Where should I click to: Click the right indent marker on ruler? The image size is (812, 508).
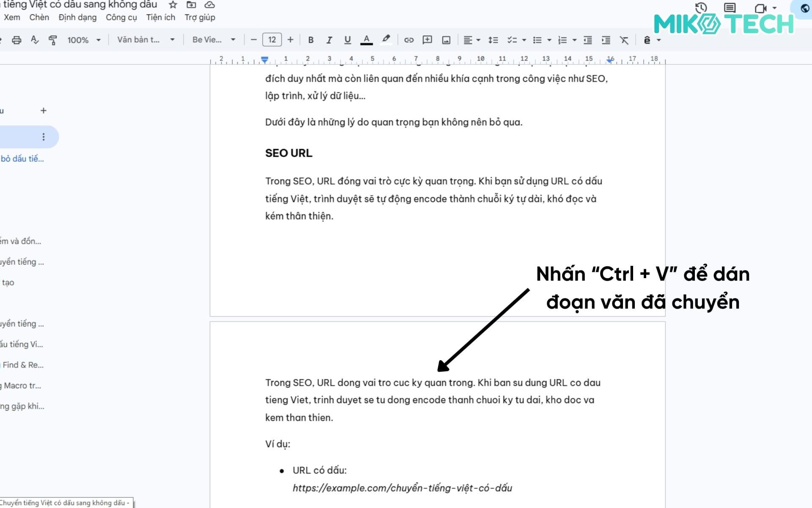[610, 61]
